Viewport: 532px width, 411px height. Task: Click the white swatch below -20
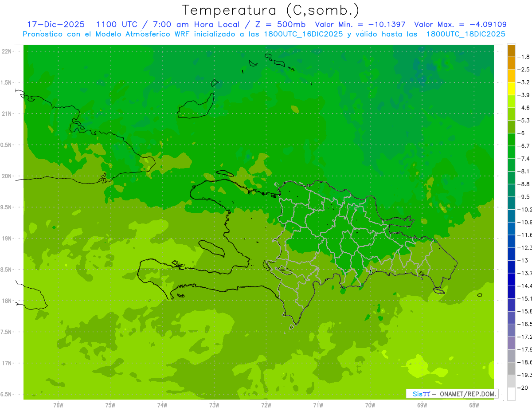click(x=511, y=394)
